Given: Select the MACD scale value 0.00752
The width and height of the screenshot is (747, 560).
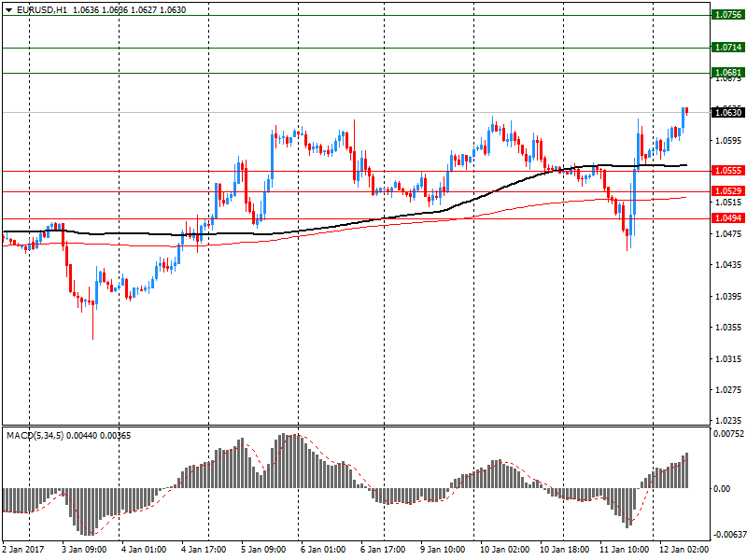Looking at the screenshot, I should pos(728,433).
